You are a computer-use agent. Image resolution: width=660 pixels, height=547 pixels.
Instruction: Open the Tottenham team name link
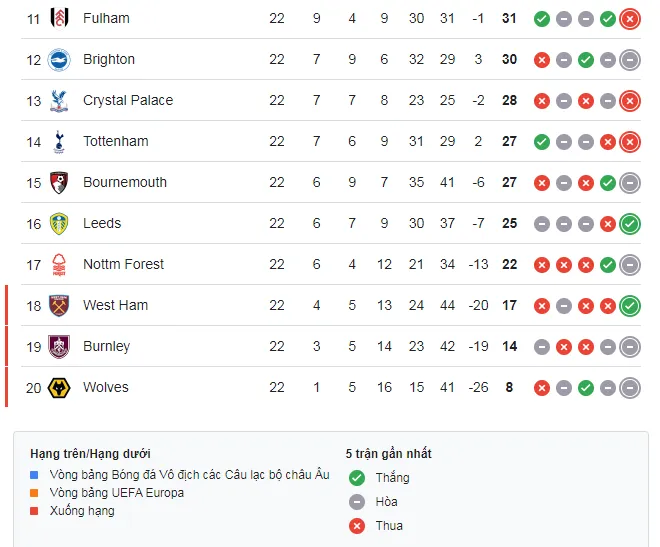tap(115, 141)
